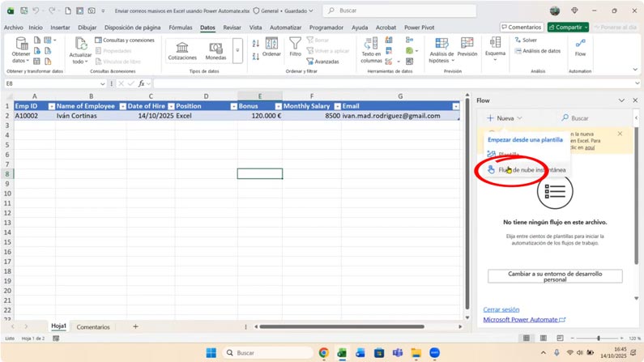Image resolution: width=644 pixels, height=362 pixels.
Task: Open the Nueva flow dropdown
Action: 504,118
